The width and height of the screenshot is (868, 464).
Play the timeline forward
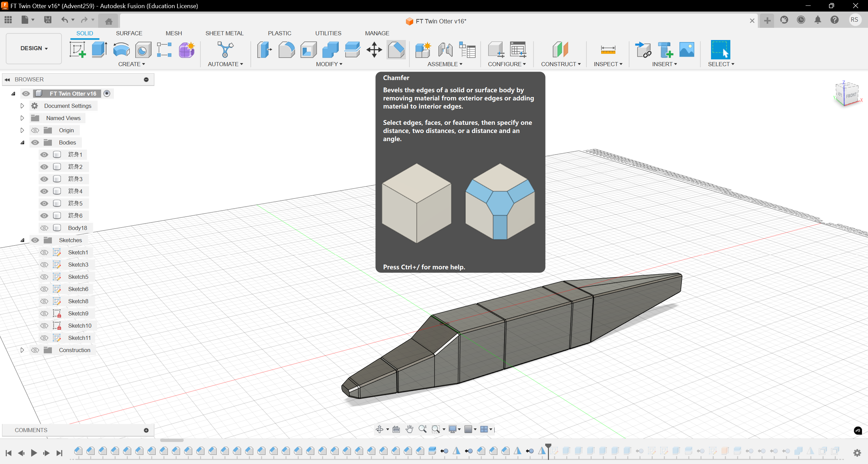coord(34,453)
